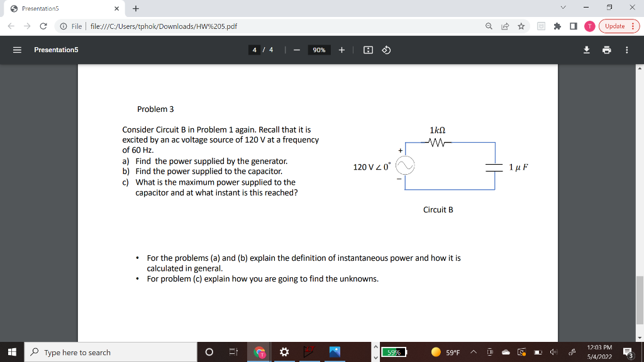The width and height of the screenshot is (644, 362).
Task: Select the 90% zoom level field
Action: [318, 49]
